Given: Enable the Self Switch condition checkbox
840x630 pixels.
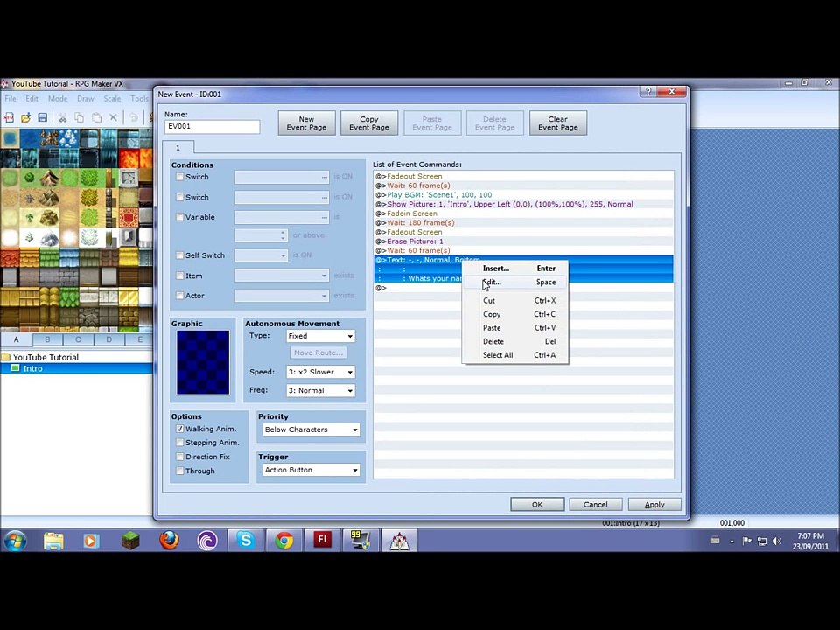Looking at the screenshot, I should coord(180,255).
